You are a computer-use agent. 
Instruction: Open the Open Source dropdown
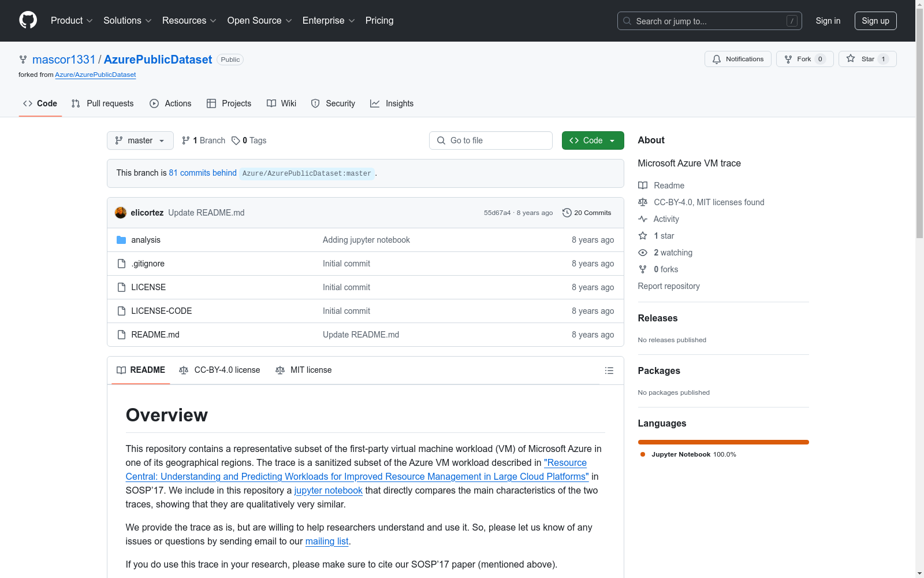260,20
